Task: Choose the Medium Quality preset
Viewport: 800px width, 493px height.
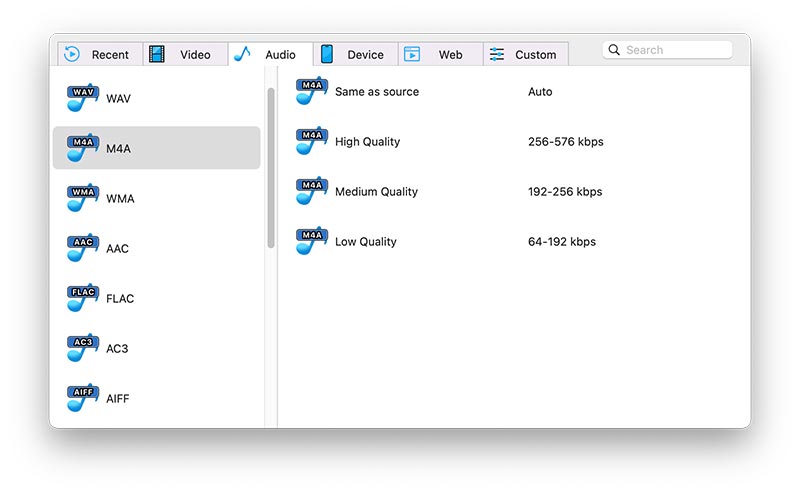Action: (376, 192)
